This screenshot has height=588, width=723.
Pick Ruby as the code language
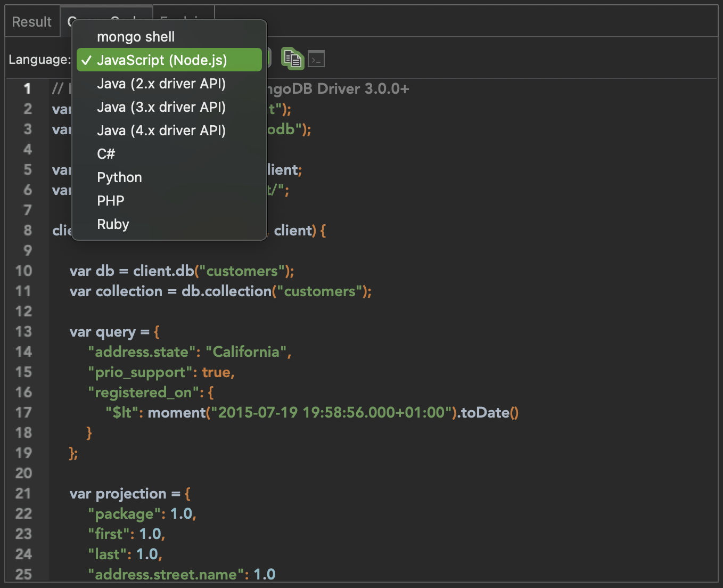tap(113, 224)
